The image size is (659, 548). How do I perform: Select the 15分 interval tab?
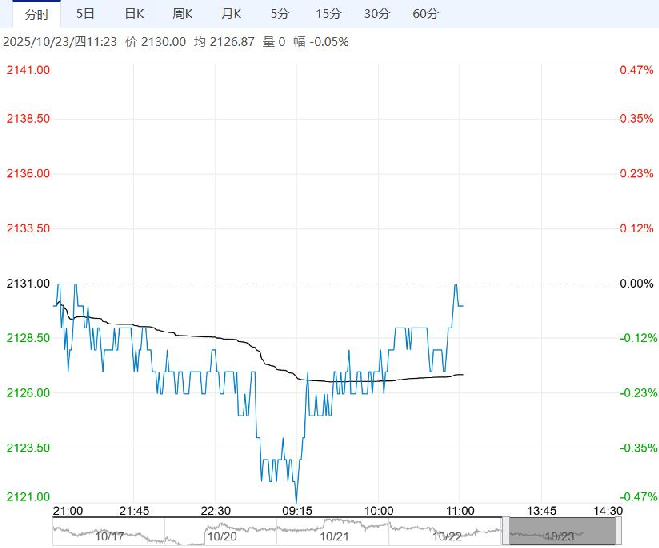pyautogui.click(x=328, y=13)
